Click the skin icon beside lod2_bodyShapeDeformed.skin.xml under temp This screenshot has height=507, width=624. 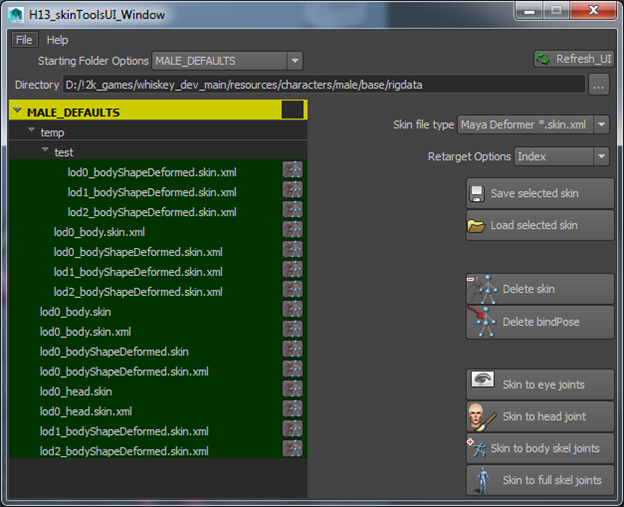click(x=292, y=289)
